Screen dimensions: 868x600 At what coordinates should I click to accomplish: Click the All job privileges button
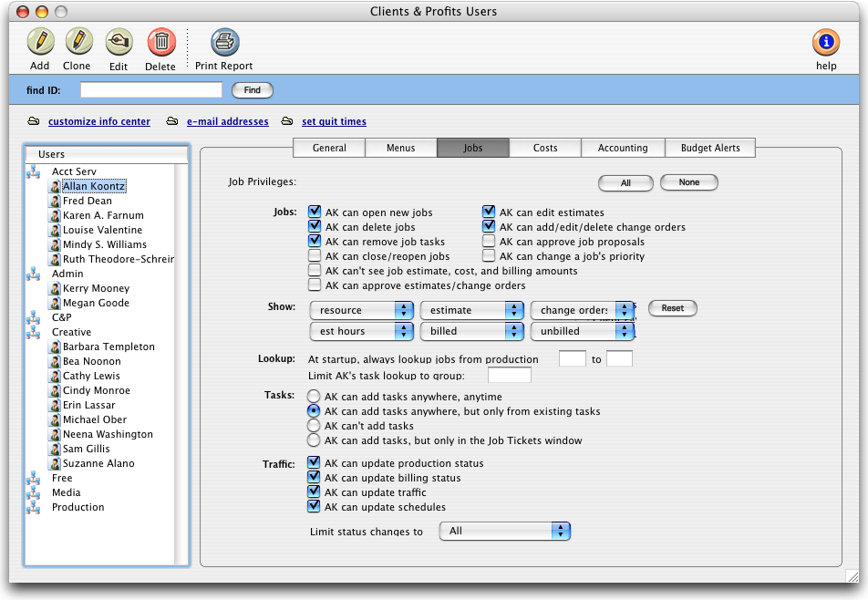click(625, 182)
